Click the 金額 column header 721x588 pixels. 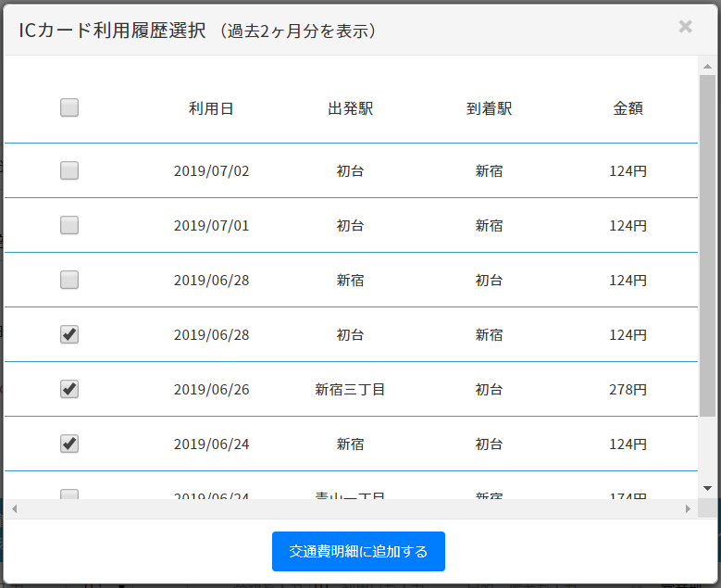click(628, 108)
